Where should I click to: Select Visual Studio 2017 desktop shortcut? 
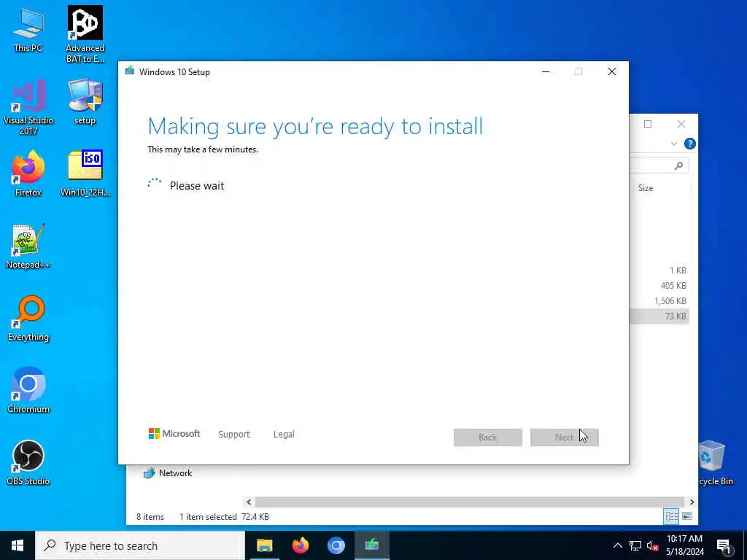(28, 107)
